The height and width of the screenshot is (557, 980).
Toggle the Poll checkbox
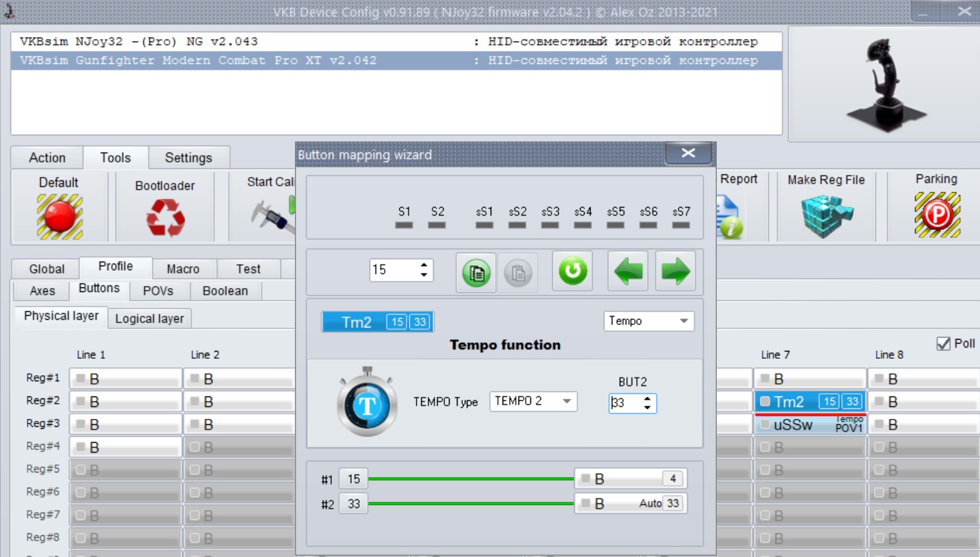[x=944, y=344]
